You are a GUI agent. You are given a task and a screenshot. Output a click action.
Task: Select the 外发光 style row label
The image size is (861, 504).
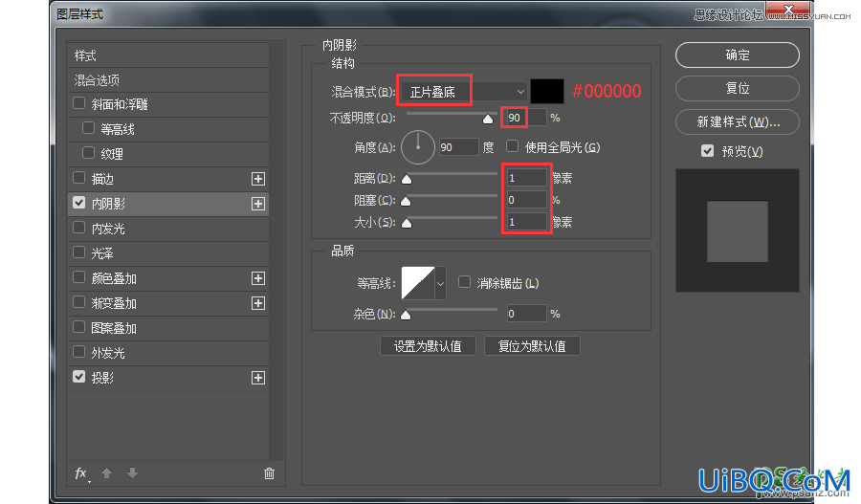[x=108, y=353]
